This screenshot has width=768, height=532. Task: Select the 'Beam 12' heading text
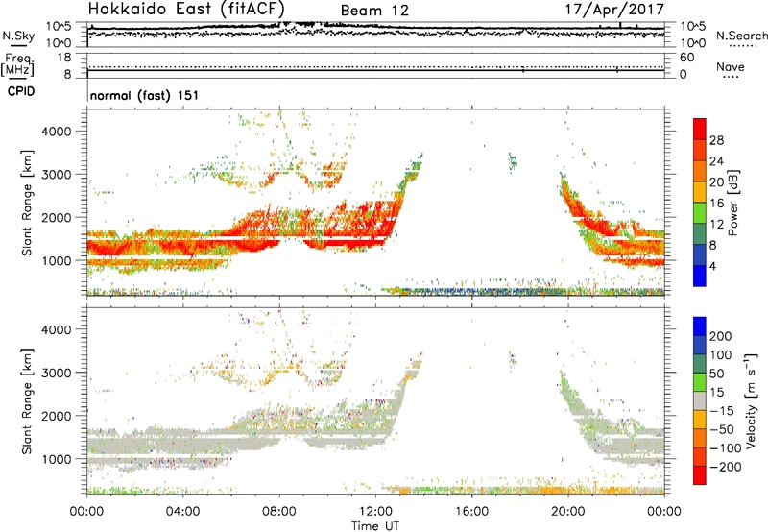click(x=374, y=11)
